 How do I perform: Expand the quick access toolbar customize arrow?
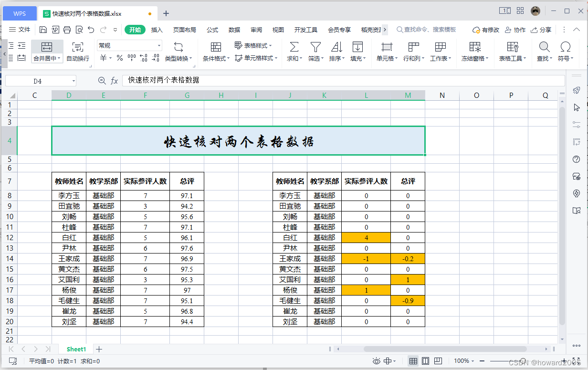(x=115, y=30)
